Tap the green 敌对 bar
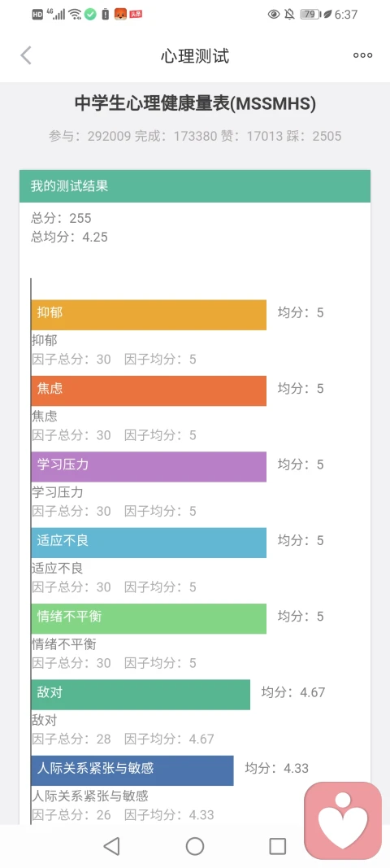 141,694
